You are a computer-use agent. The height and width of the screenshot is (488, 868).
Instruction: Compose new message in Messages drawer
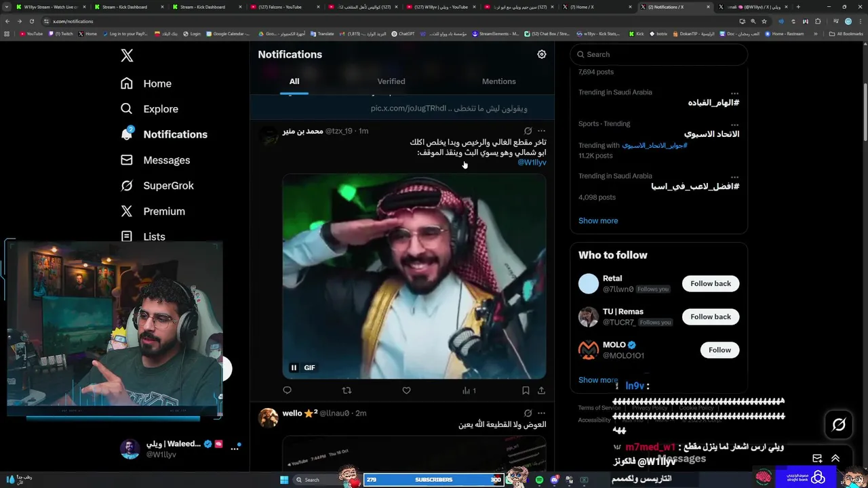point(817,459)
